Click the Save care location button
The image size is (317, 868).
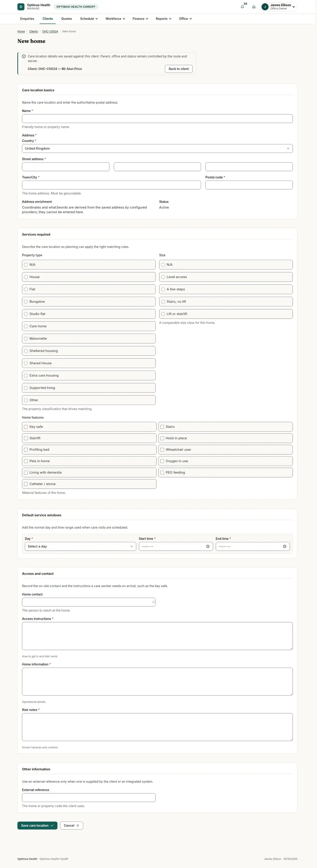(x=38, y=825)
